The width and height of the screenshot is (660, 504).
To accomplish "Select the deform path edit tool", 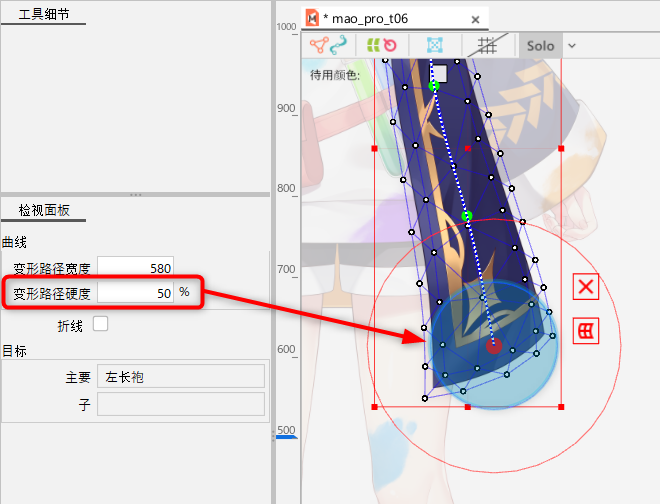I will (x=339, y=45).
